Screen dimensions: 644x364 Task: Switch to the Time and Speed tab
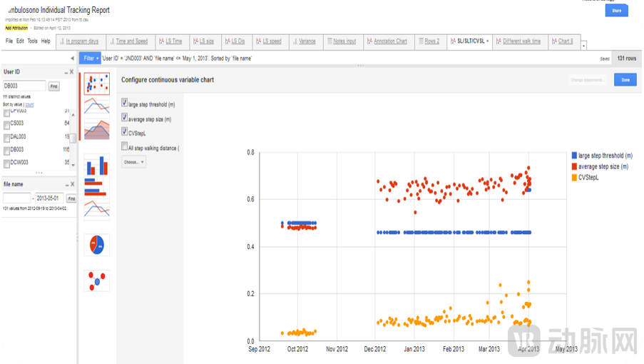(x=131, y=41)
